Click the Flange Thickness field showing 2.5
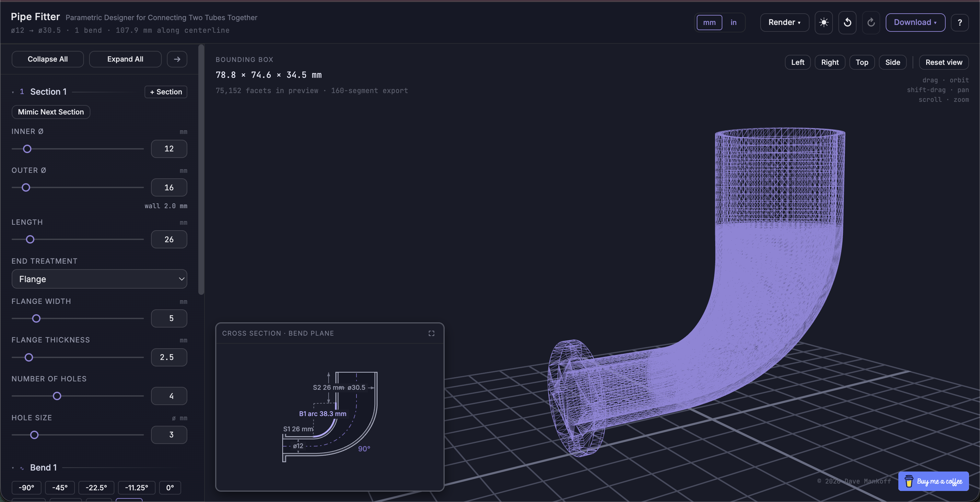 tap(169, 357)
